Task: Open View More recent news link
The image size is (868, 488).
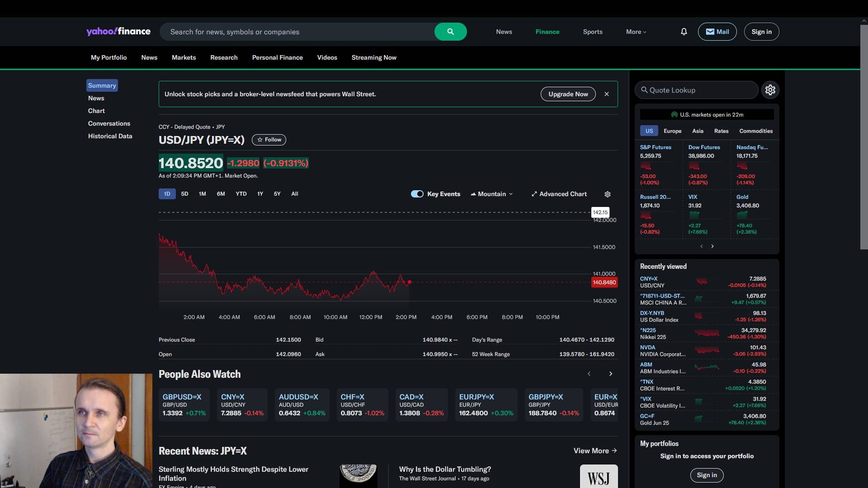Action: click(595, 450)
